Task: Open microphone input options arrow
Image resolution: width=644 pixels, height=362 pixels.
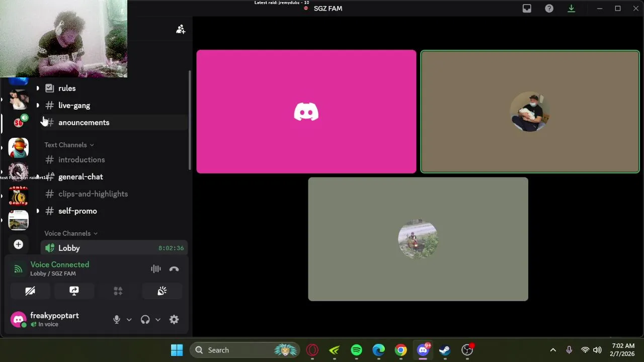Action: click(129, 320)
